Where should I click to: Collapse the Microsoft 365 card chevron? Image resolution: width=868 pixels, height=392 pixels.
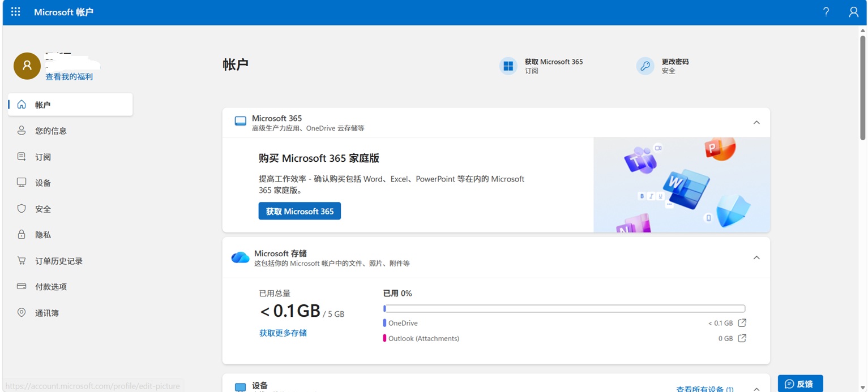click(756, 122)
